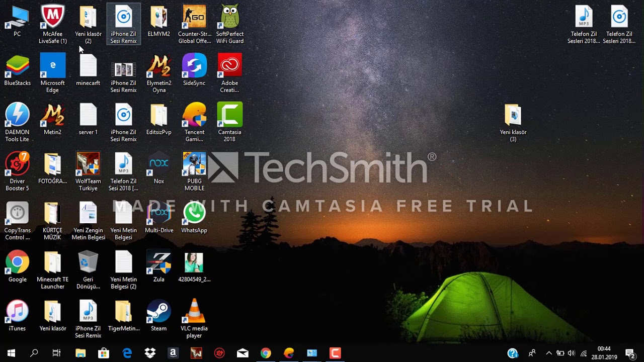Launch Edge from the taskbar
The width and height of the screenshot is (644, 362).
[127, 353]
